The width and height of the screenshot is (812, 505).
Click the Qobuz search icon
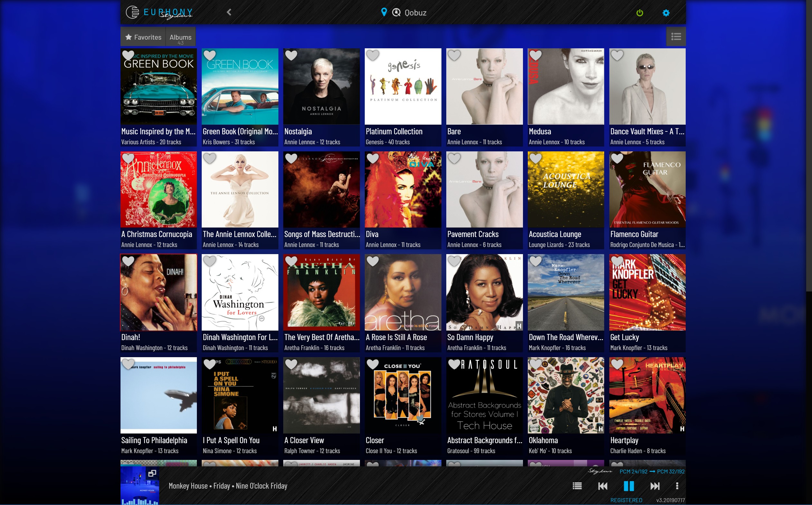click(396, 12)
